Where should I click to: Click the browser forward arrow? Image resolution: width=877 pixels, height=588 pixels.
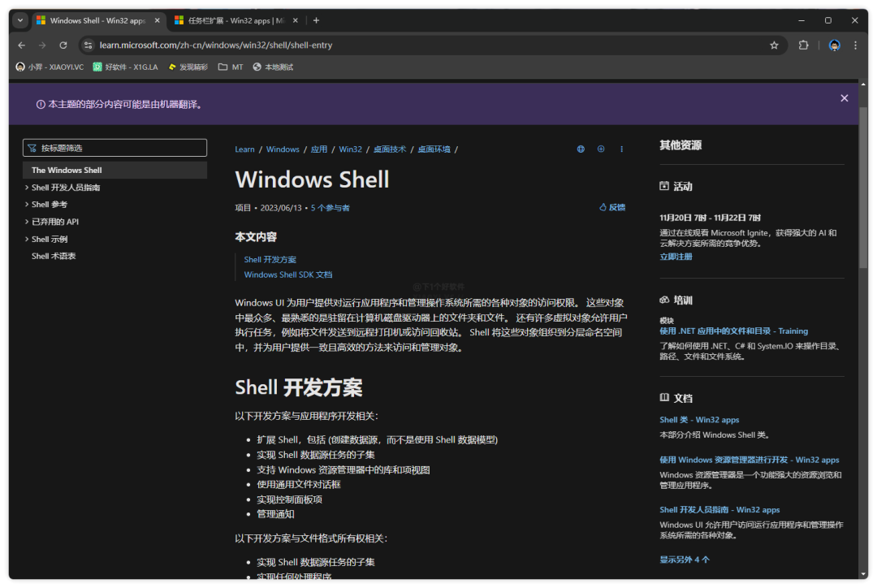(x=42, y=45)
